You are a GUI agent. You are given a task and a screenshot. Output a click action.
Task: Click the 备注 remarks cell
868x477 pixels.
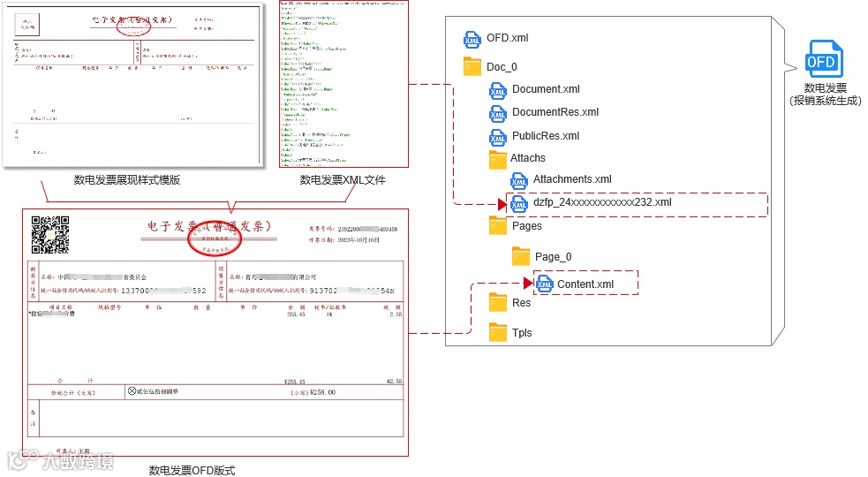tap(33, 419)
